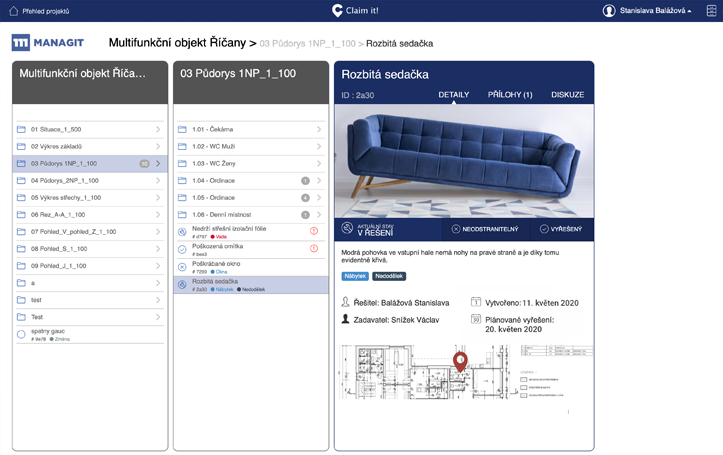Click the Claim it! logo icon

point(337,10)
